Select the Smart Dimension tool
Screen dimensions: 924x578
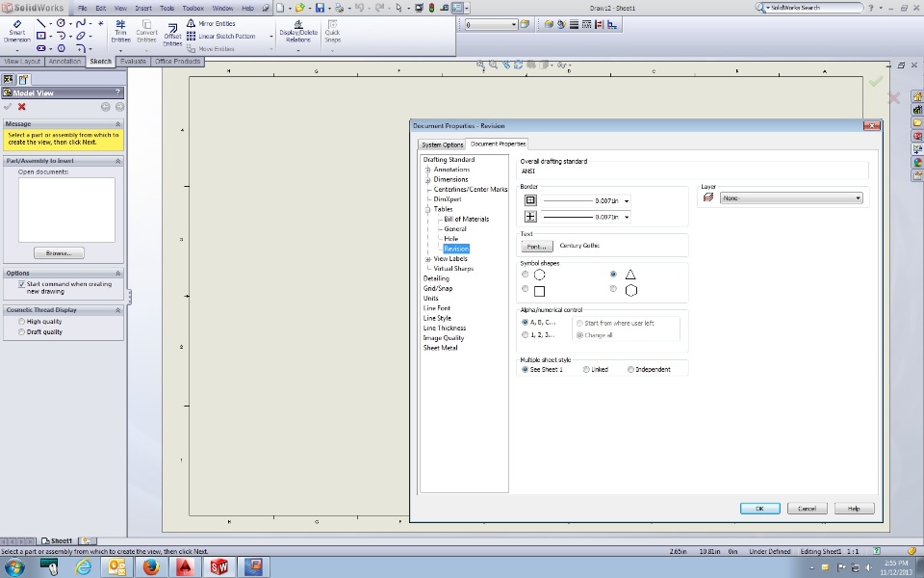pos(17,31)
